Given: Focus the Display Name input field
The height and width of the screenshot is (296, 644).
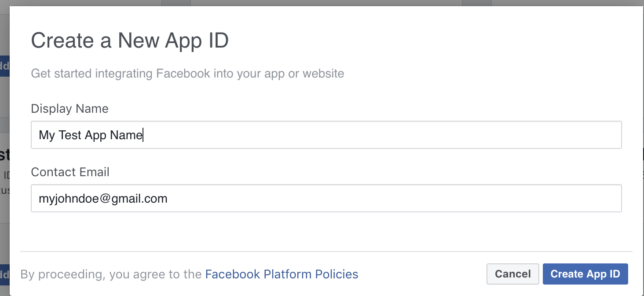Looking at the screenshot, I should pyautogui.click(x=326, y=135).
